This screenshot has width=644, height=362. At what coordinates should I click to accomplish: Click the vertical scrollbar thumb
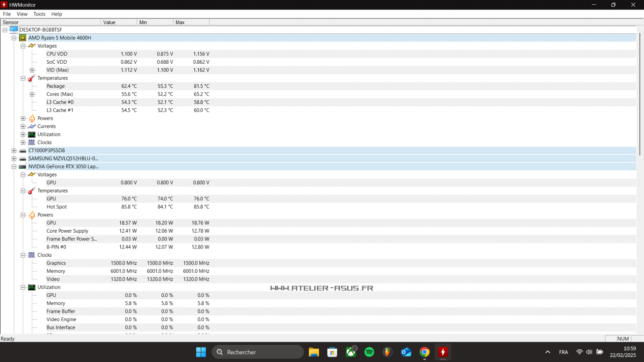(640, 94)
